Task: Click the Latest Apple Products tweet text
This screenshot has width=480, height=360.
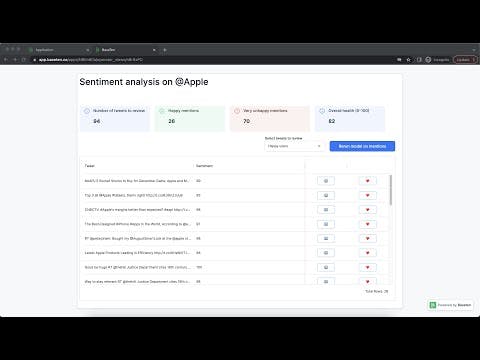Action: [137, 253]
